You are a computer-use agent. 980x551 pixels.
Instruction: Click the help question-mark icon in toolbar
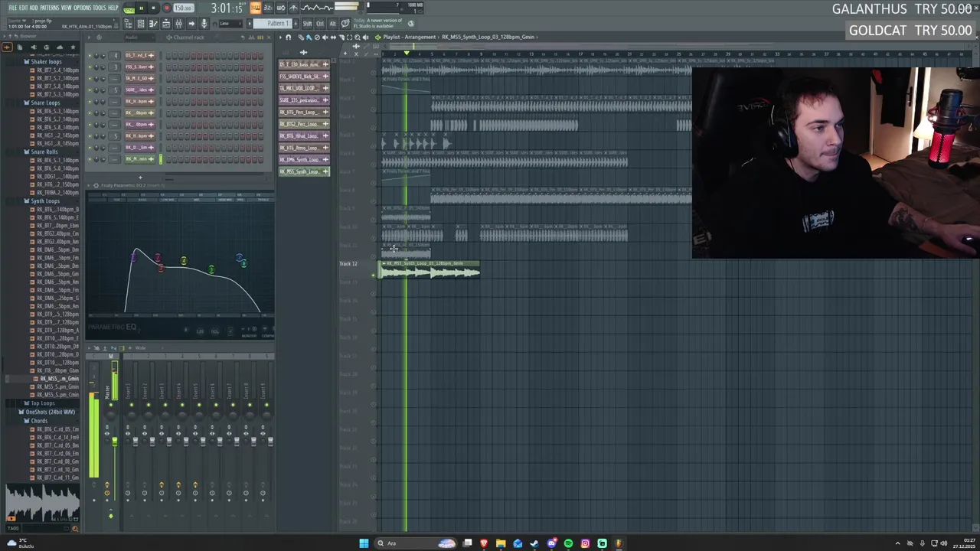[x=345, y=24]
